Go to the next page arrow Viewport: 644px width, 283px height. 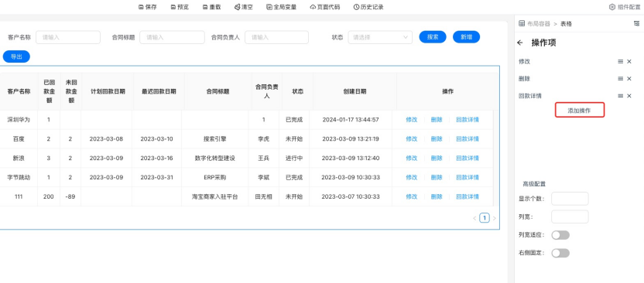(494, 218)
